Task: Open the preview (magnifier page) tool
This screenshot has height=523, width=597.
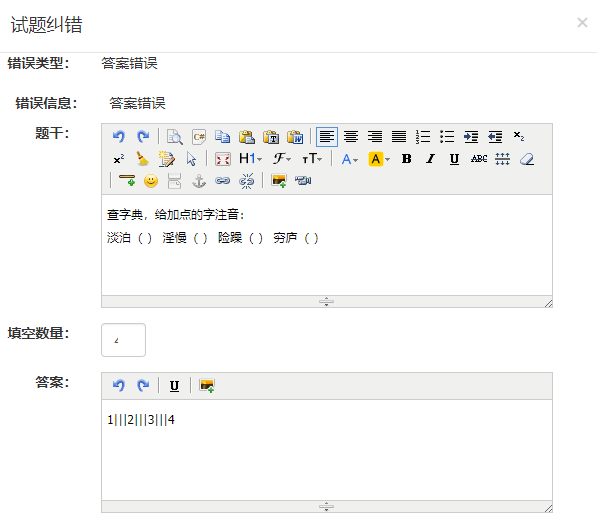Action: pos(175,136)
